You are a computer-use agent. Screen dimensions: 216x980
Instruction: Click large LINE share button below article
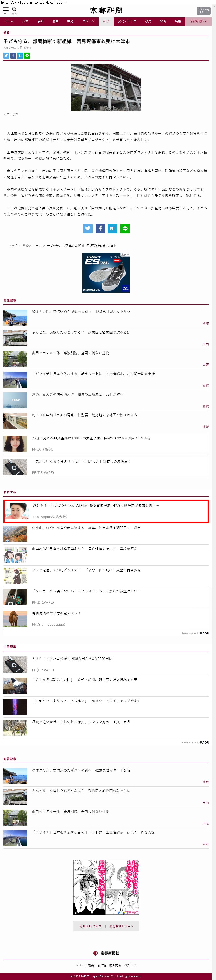125,228
